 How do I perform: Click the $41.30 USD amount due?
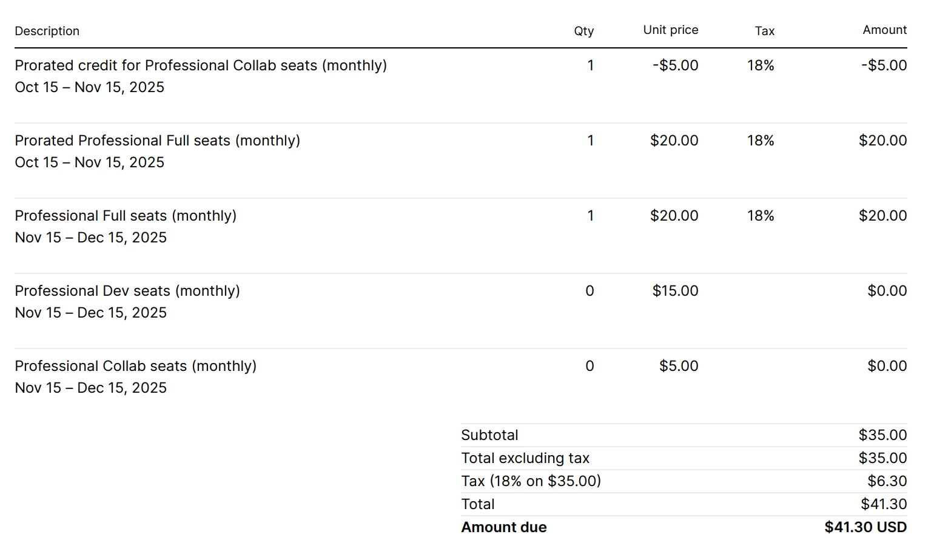tap(865, 527)
